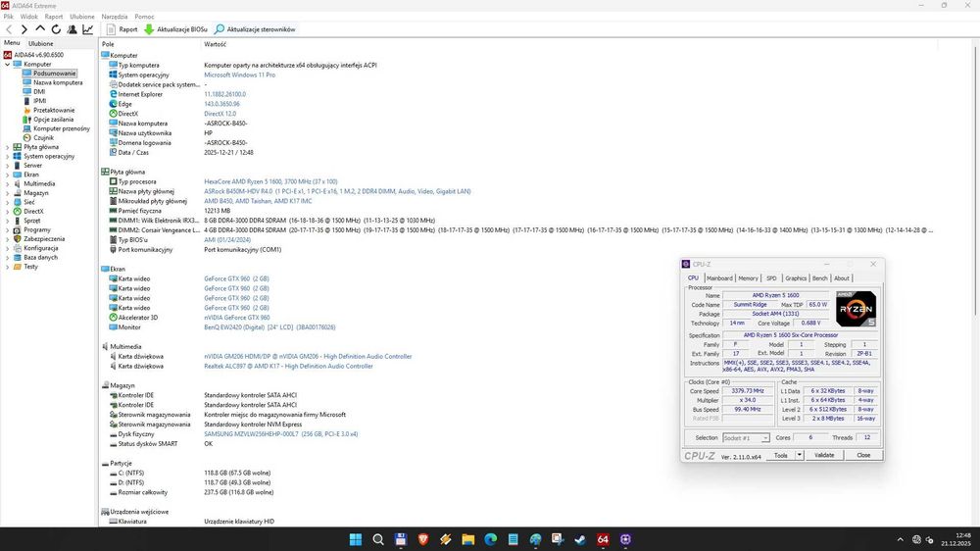
Task: Expand the Multimedia tree node
Action: click(8, 184)
